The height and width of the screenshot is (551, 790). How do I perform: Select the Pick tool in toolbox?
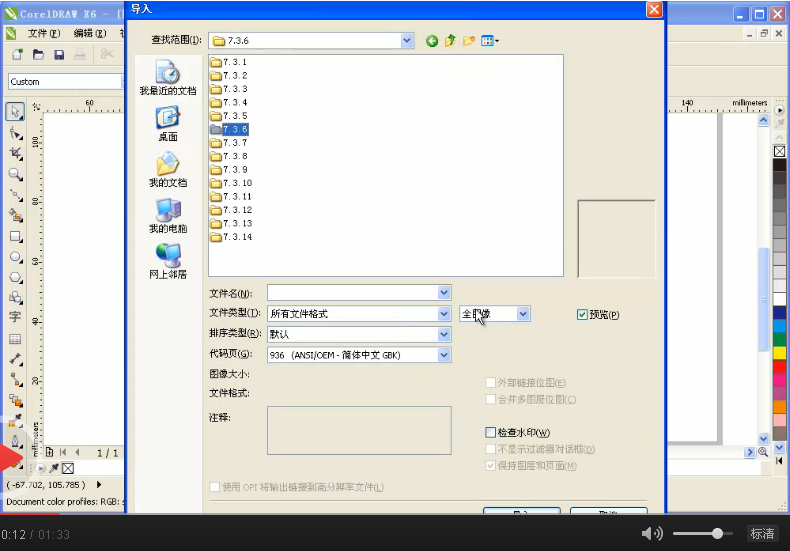[x=15, y=111]
